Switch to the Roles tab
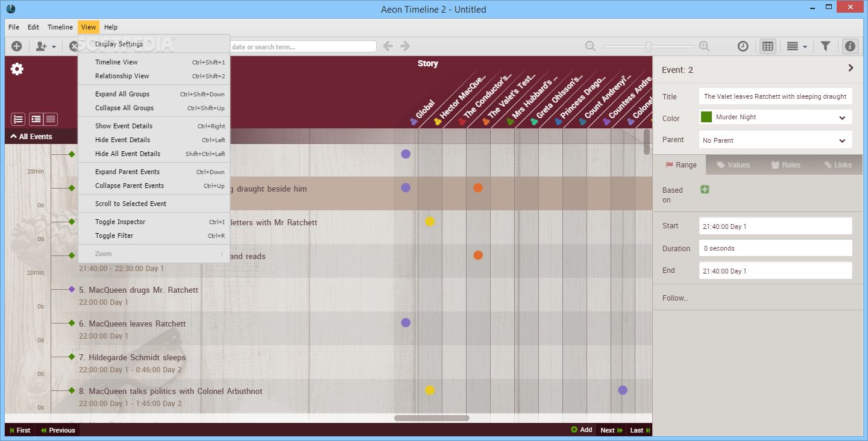The height and width of the screenshot is (441, 868). 785,164
